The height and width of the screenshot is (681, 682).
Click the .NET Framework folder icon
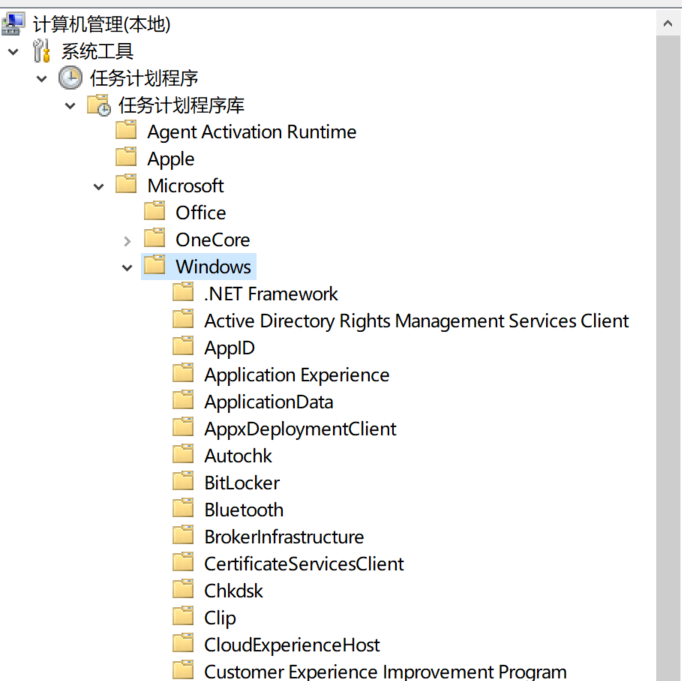pos(183,292)
